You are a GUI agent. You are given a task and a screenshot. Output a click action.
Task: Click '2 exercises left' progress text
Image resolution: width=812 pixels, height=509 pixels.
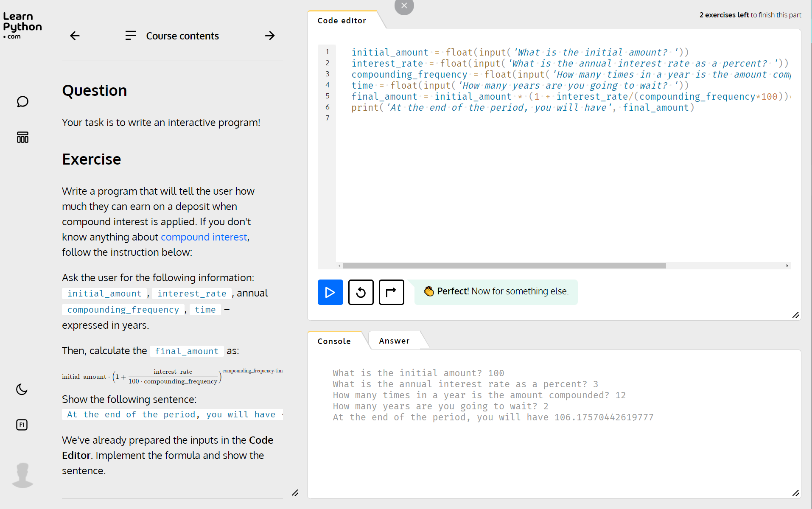pyautogui.click(x=750, y=15)
